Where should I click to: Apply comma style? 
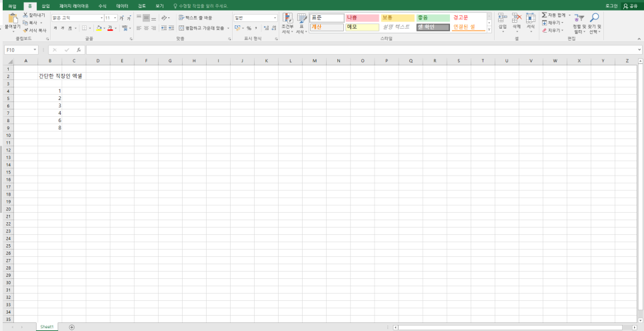(256, 28)
